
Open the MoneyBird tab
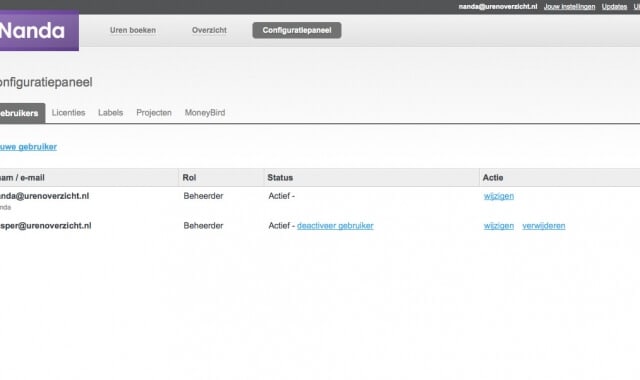205,113
